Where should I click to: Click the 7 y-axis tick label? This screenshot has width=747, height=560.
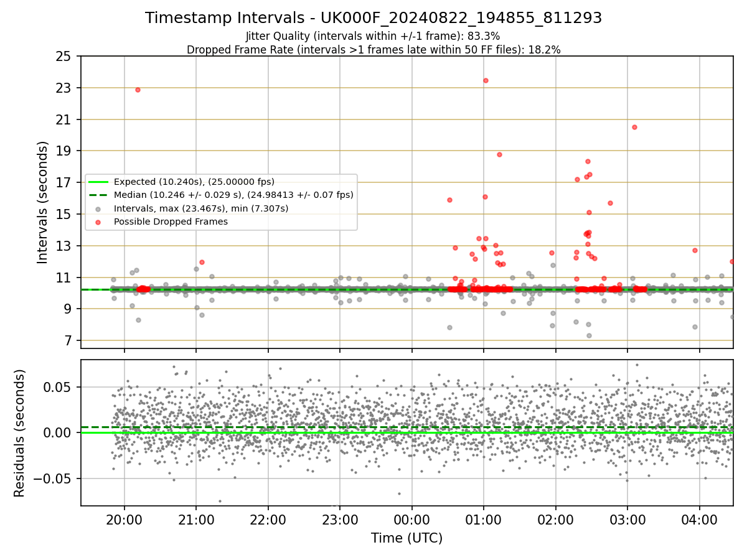click(x=67, y=340)
